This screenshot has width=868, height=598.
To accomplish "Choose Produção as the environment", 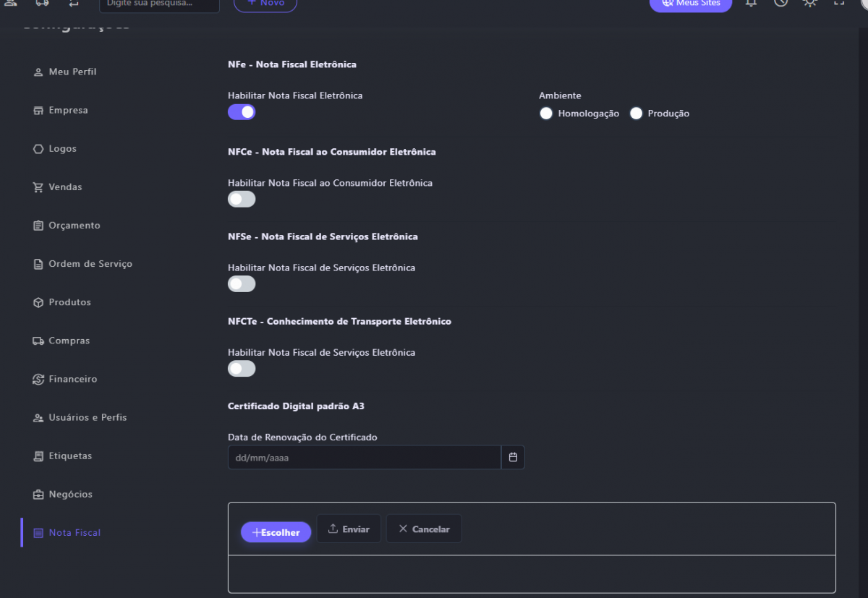I will pyautogui.click(x=636, y=114).
